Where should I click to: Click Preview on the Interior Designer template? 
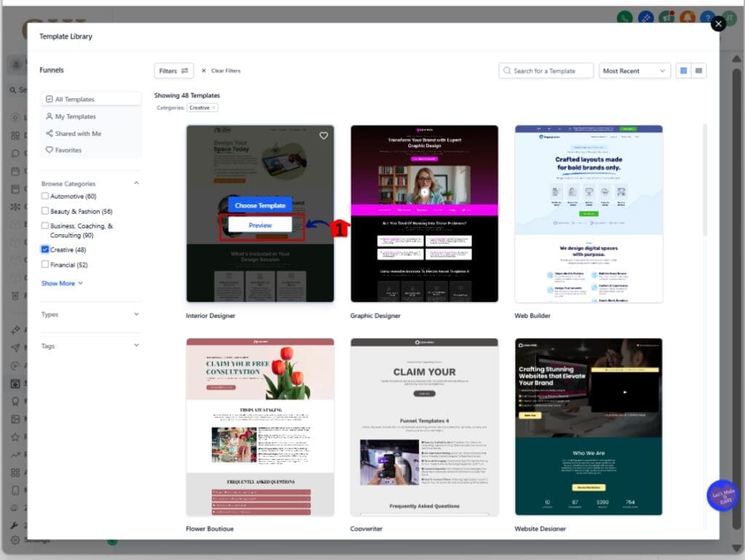(259, 225)
